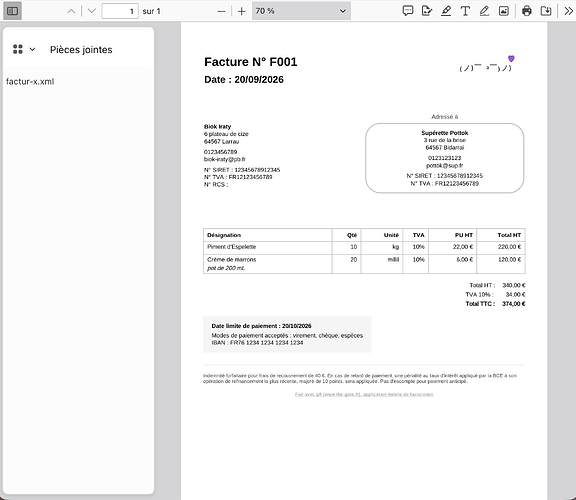
Task: Open the 70 % zoom dropdown
Action: point(301,11)
